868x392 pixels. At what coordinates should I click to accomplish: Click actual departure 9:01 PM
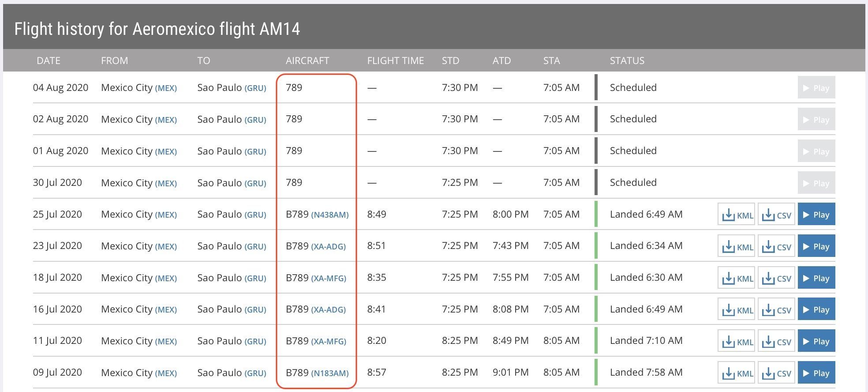[511, 372]
